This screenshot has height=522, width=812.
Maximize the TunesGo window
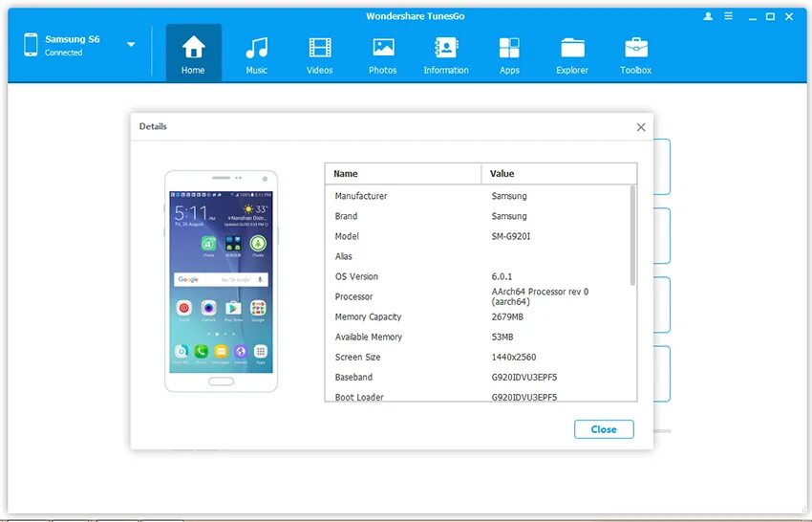point(770,16)
